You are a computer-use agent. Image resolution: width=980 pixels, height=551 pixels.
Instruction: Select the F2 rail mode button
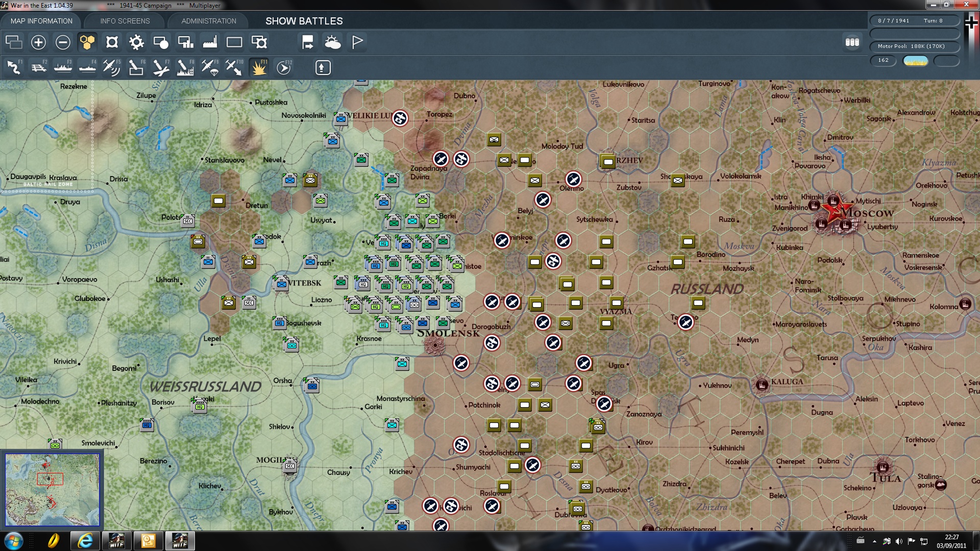[38, 67]
